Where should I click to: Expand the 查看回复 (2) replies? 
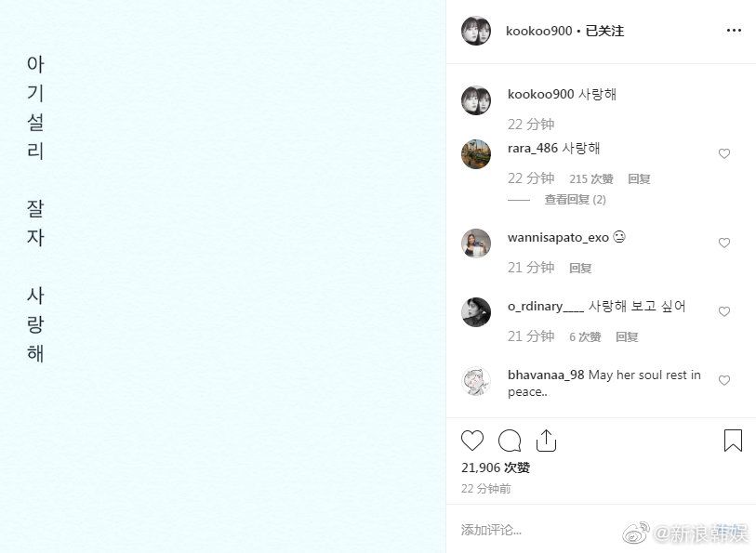pos(576,200)
